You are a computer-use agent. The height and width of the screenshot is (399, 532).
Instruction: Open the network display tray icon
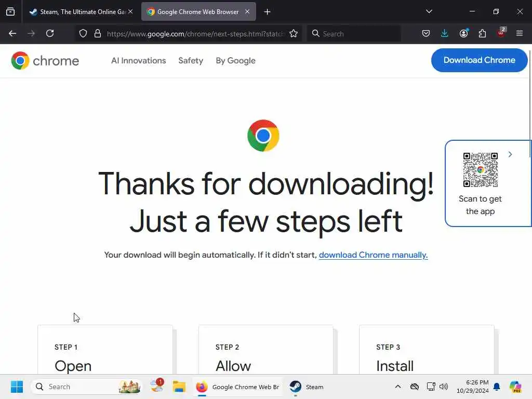[x=431, y=387]
